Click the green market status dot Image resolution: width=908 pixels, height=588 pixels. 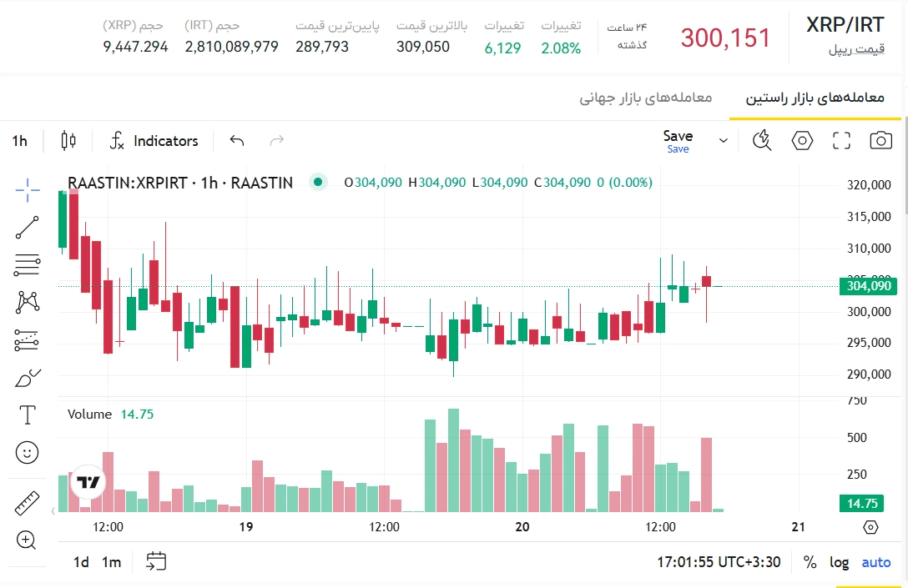tap(318, 183)
